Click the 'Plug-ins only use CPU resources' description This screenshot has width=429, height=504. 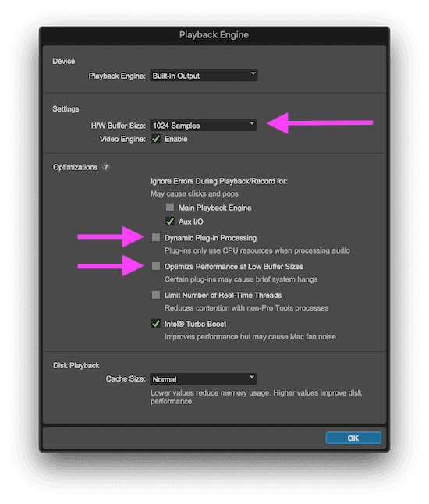coord(257,250)
